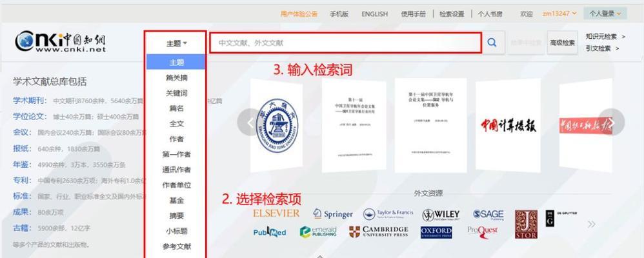Screen dimensions: 644x258
Task: Open 专利 category link
Action: (x=22, y=180)
